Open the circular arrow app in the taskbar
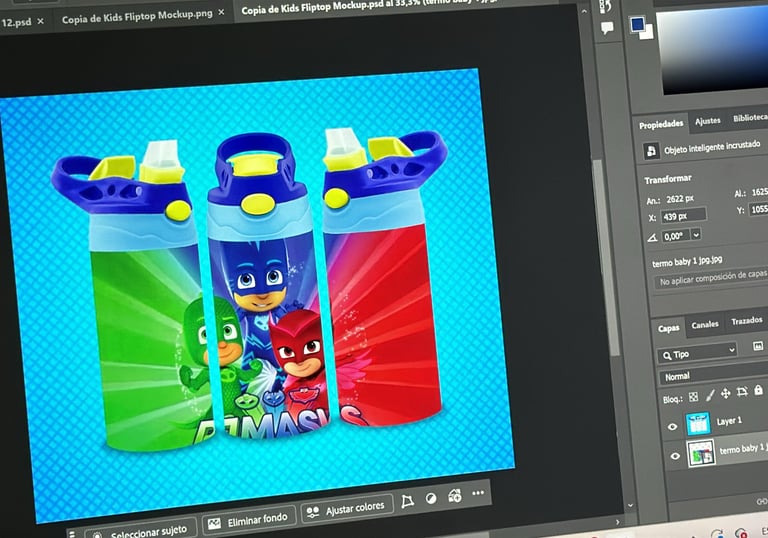This screenshot has width=768, height=538. [x=718, y=534]
